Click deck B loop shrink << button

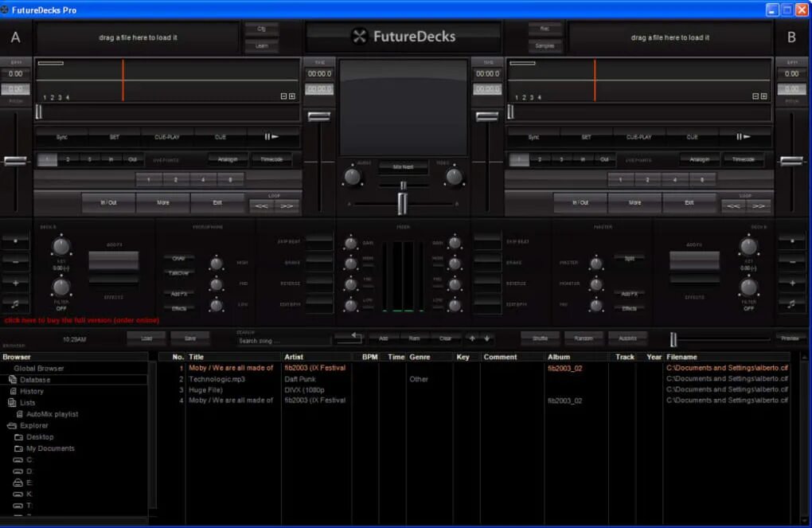pos(733,206)
